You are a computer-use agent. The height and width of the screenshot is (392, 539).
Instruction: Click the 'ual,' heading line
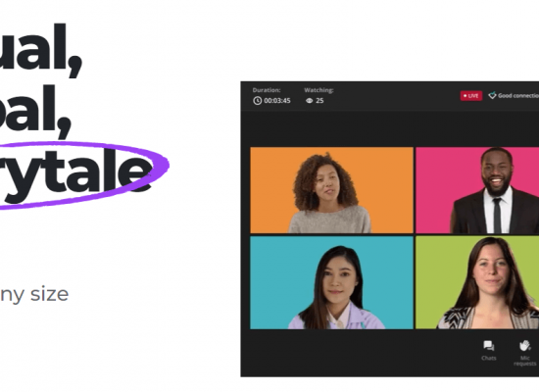41,48
